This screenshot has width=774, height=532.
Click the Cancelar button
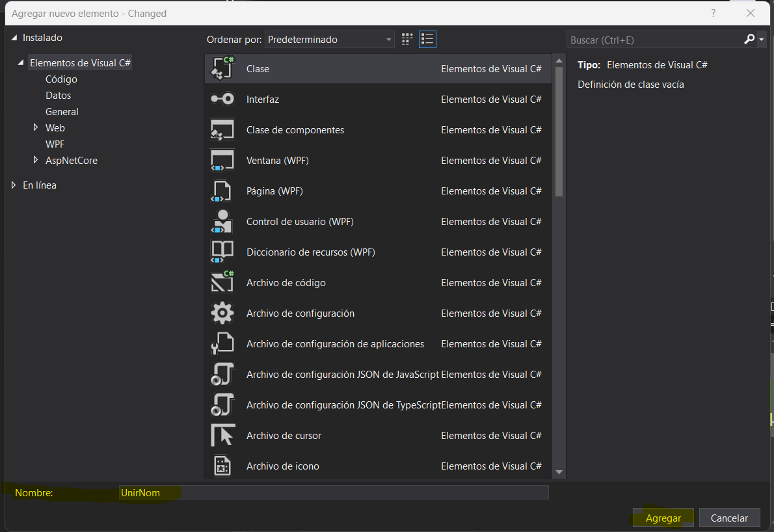tap(728, 518)
